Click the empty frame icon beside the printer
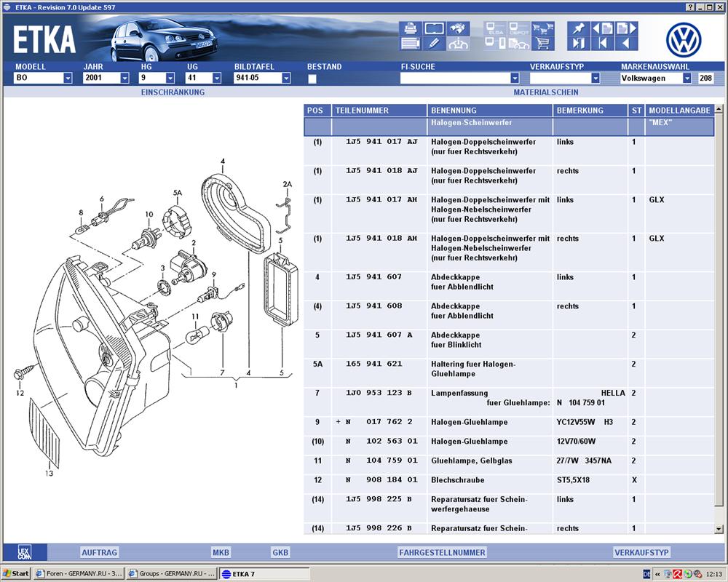This screenshot has height=582, width=728. click(434, 28)
